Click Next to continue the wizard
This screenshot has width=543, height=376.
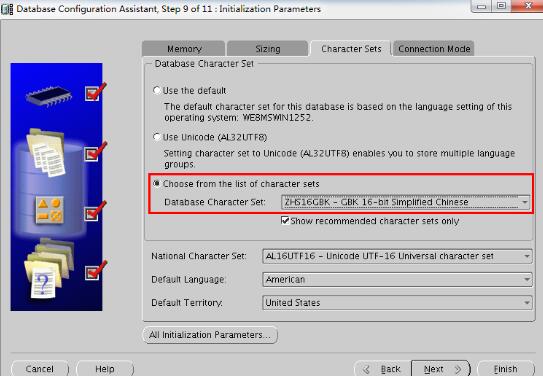point(441,369)
